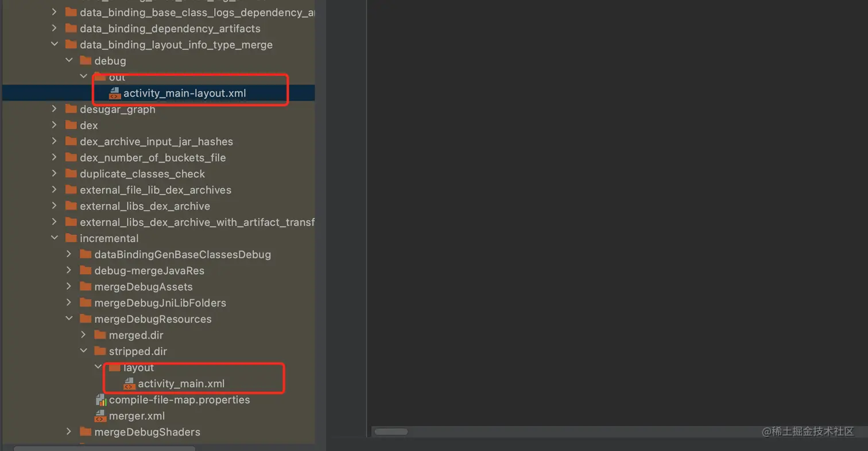The width and height of the screenshot is (868, 451).
Task: Expand the mergeDebugAssets folder chevron
Action: (x=69, y=286)
